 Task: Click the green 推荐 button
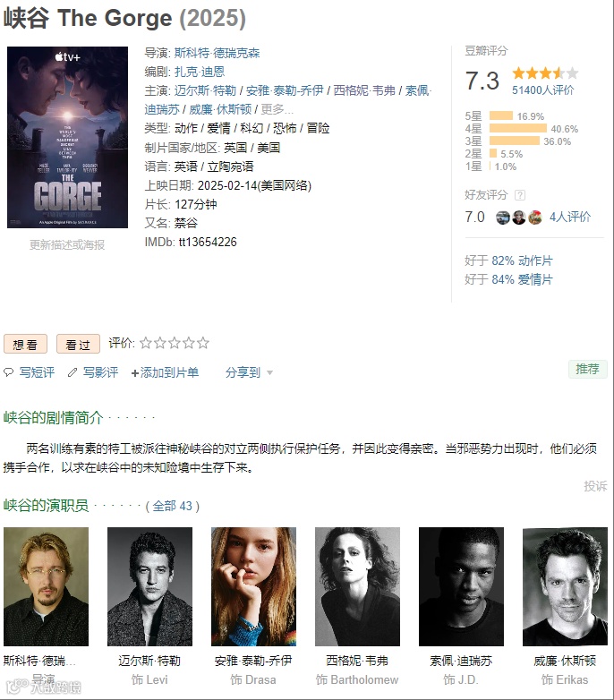pos(588,369)
